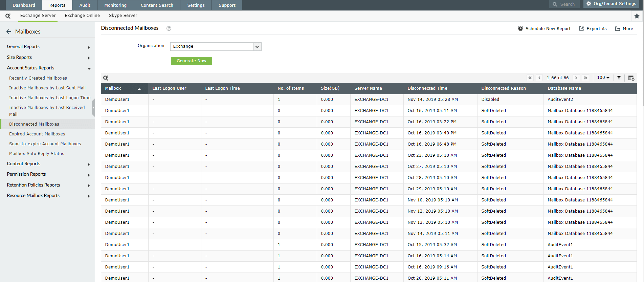Image resolution: width=644 pixels, height=282 pixels.
Task: Switch to Skype Server sub-tab
Action: [123, 16]
